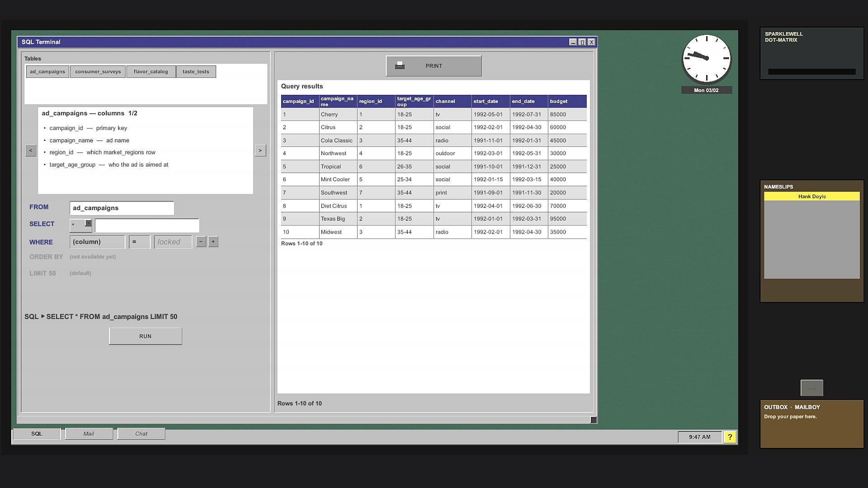This screenshot has height=488, width=868.
Task: Show previous columns page with left arrow
Action: pyautogui.click(x=31, y=150)
